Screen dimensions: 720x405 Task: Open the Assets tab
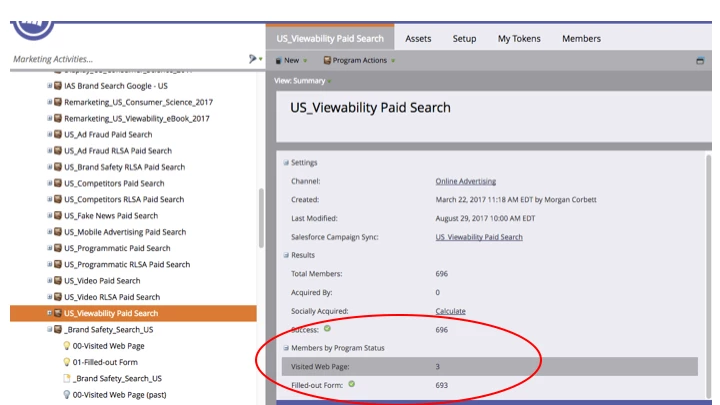point(418,39)
